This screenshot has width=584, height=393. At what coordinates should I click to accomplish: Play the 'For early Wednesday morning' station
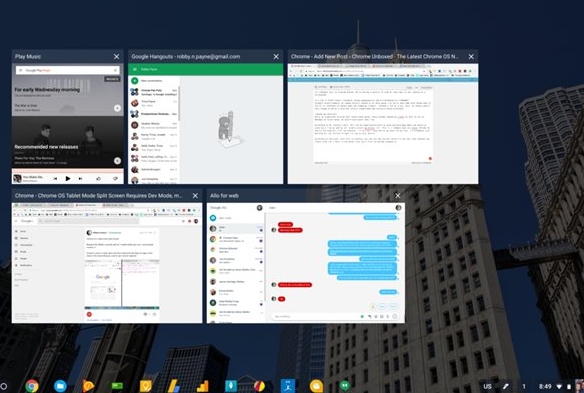pos(117,108)
